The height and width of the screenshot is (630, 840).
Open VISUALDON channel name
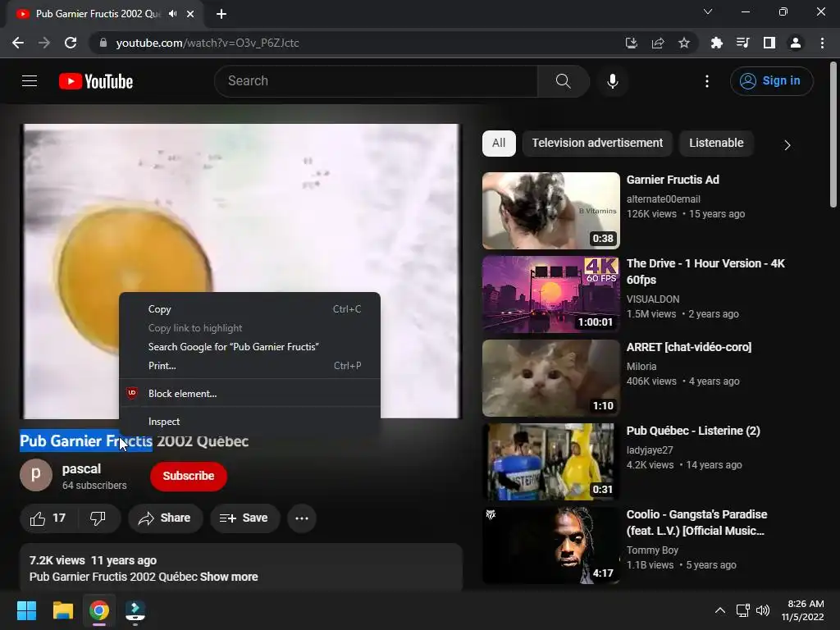click(x=653, y=299)
